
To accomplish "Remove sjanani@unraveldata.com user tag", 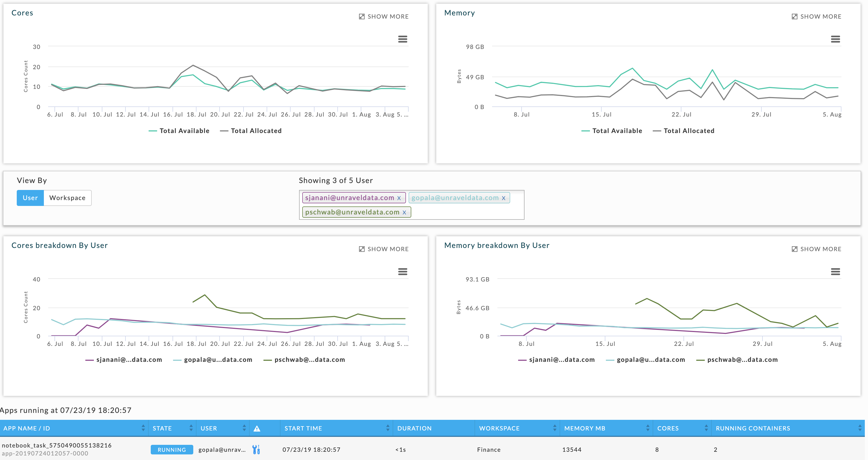I will (x=399, y=198).
